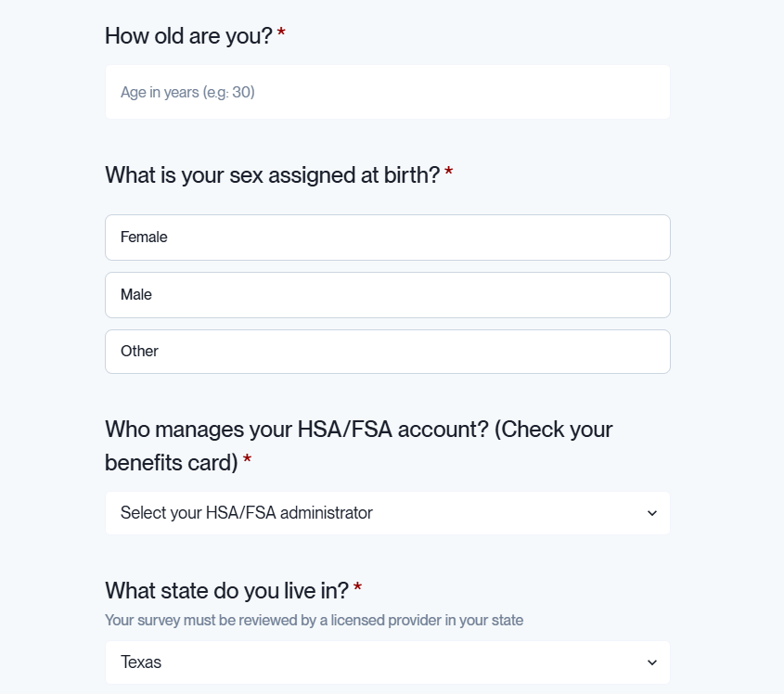784x694 pixels.
Task: Click the chevron arrow on HSA/FSA administrator select
Action: pos(651,513)
